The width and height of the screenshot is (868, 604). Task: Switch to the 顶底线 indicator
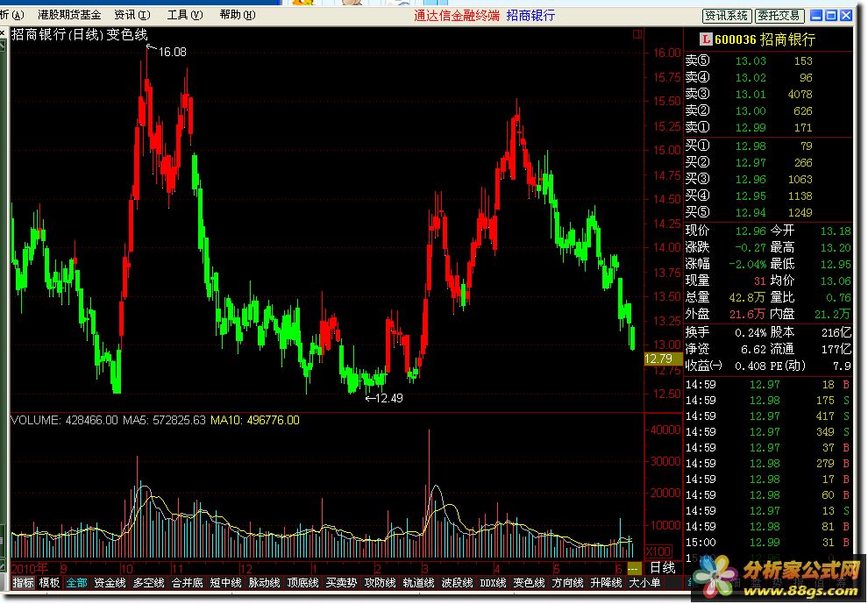coord(302,583)
